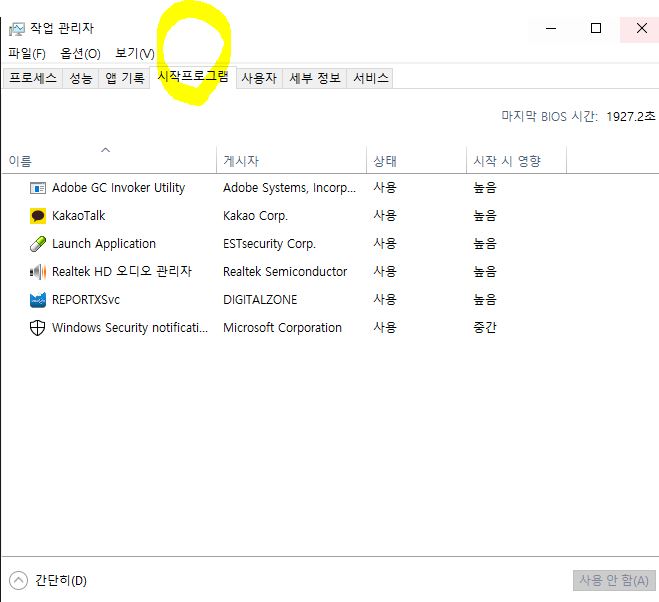
Task: Click the Adobe GC Invoker Utility icon
Action: click(x=38, y=188)
